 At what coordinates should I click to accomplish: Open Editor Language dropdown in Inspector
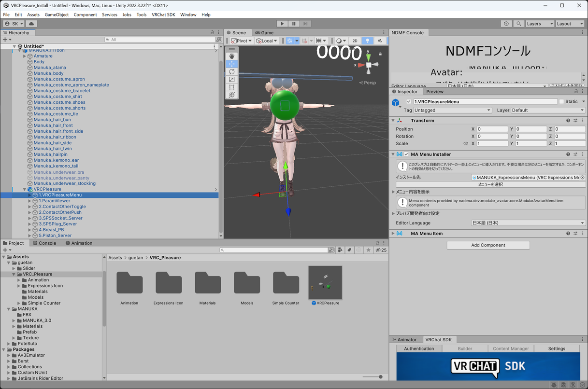(528, 223)
